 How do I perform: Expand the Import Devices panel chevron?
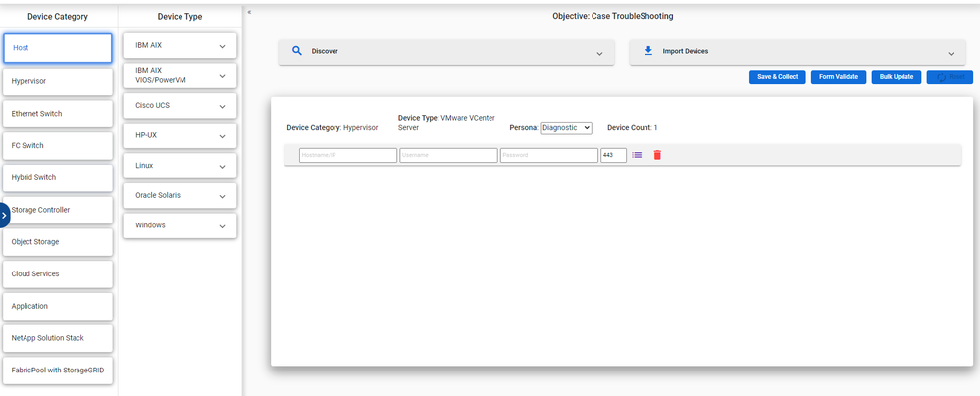(x=950, y=53)
